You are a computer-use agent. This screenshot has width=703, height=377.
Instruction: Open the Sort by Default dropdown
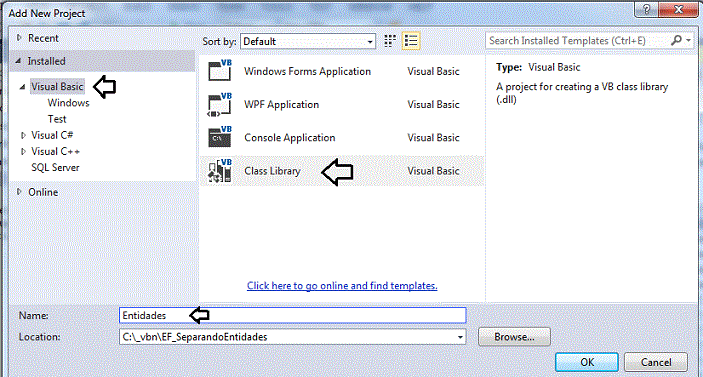point(308,41)
